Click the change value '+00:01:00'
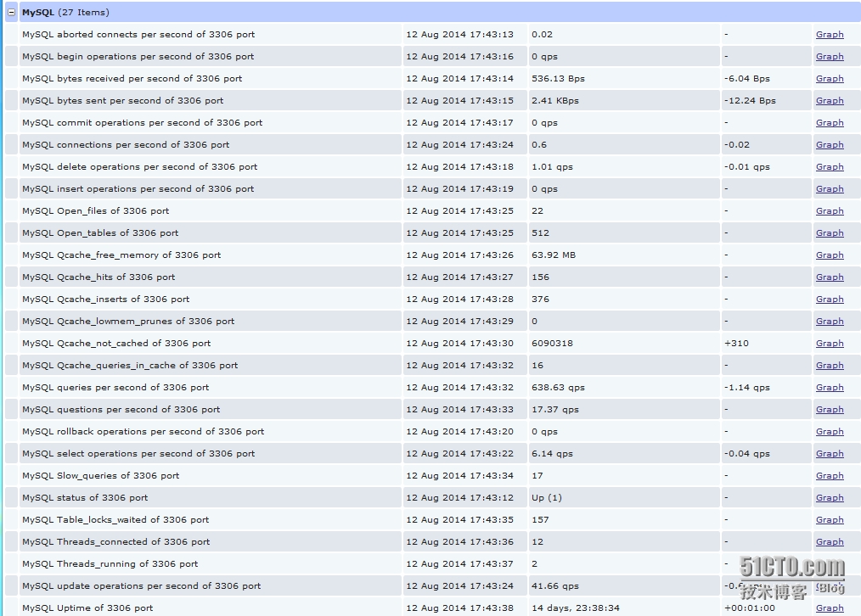The image size is (861, 616). coord(750,608)
